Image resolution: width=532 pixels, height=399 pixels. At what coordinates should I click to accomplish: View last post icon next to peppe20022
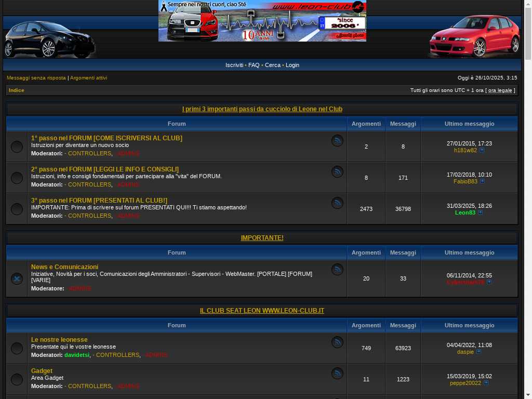pyautogui.click(x=486, y=383)
